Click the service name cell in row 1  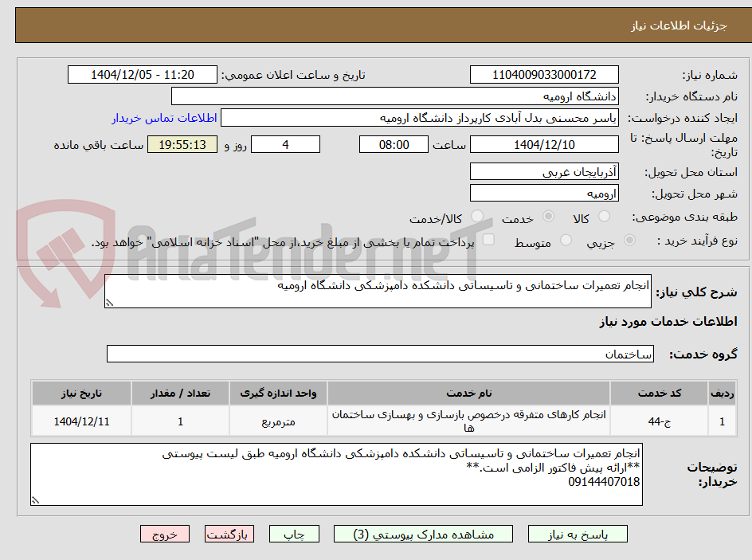468,421
